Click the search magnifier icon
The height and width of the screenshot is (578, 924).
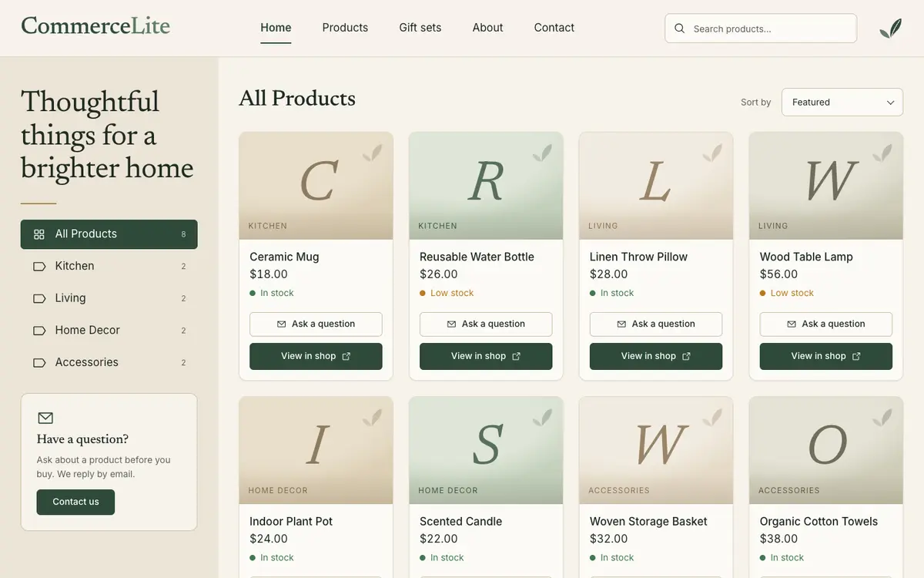(x=679, y=29)
